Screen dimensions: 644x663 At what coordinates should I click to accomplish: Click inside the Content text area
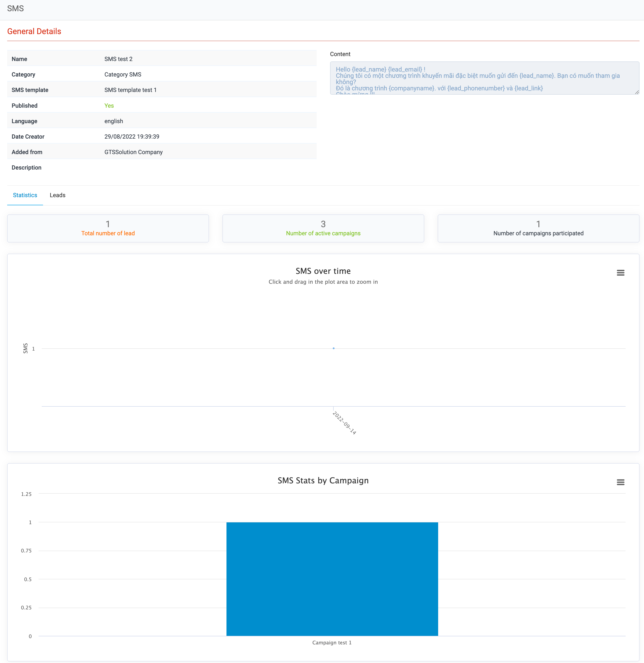[x=484, y=78]
